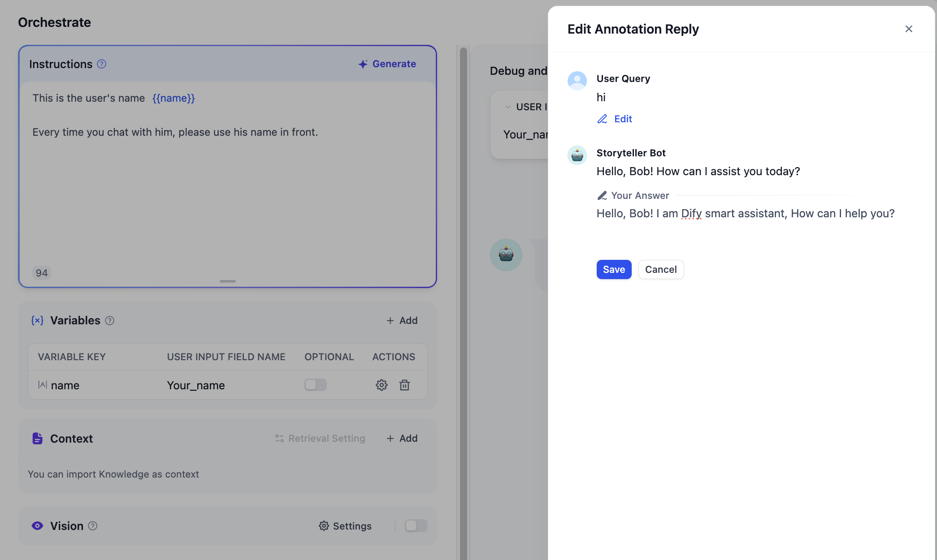Click the user query avatar icon
Viewport: 937px width, 560px height.
click(577, 81)
